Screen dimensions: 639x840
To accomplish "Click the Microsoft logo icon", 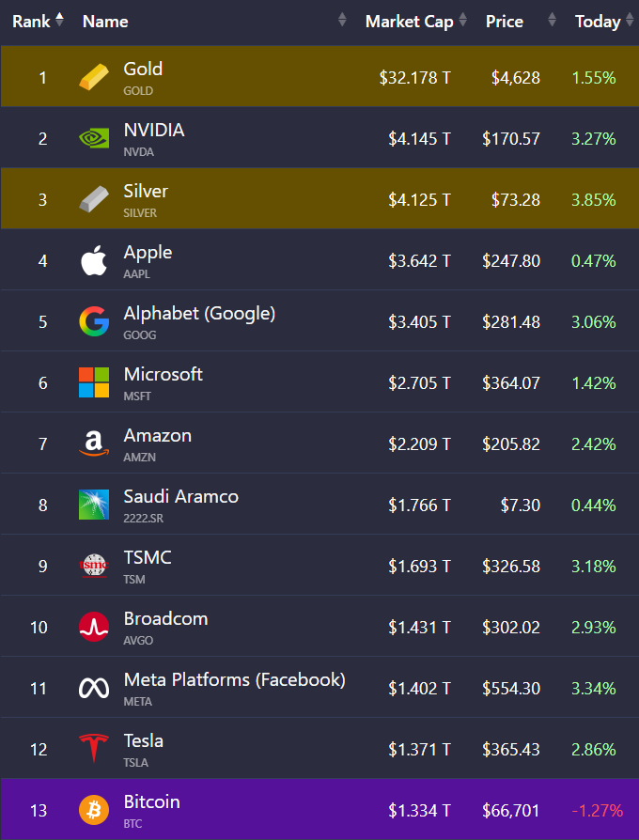I will tap(94, 382).
